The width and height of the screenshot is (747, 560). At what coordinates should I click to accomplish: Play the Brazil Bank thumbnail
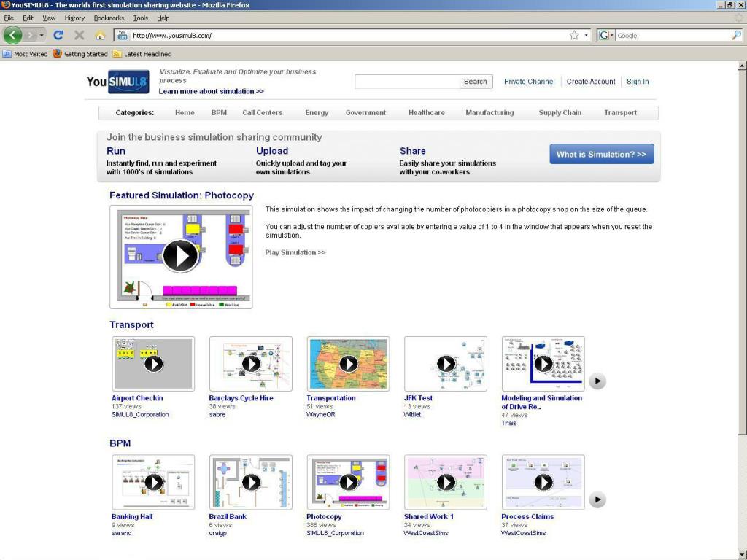coord(251,483)
